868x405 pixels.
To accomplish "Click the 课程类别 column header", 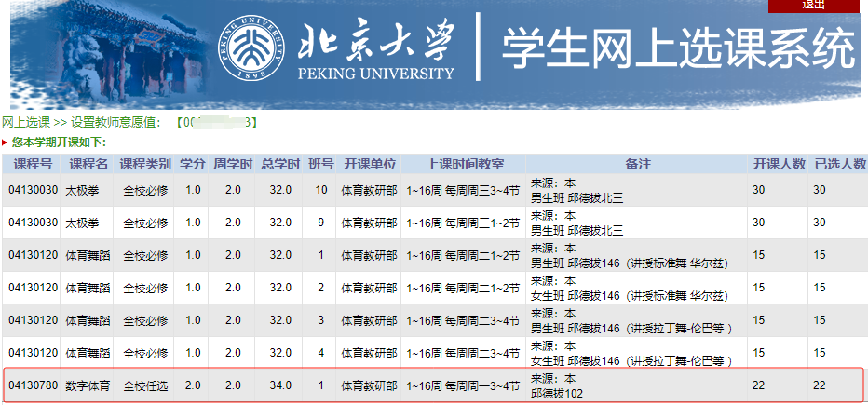I will click(145, 164).
